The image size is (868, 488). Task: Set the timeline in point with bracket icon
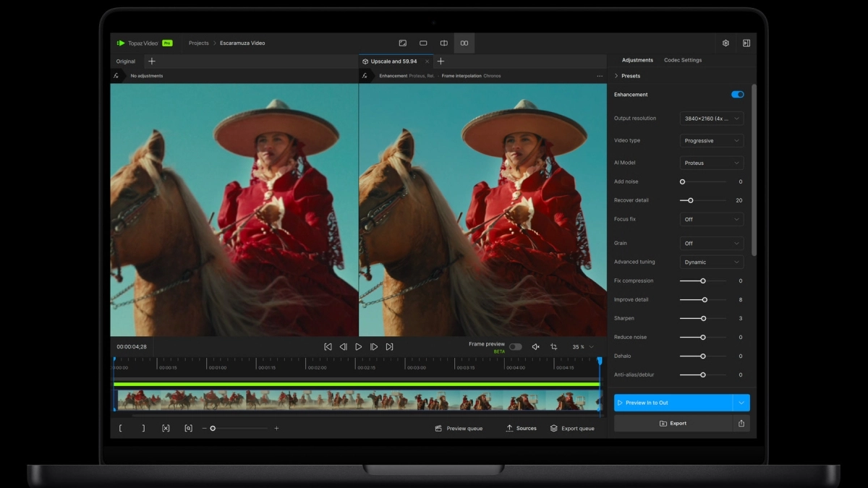click(x=120, y=428)
